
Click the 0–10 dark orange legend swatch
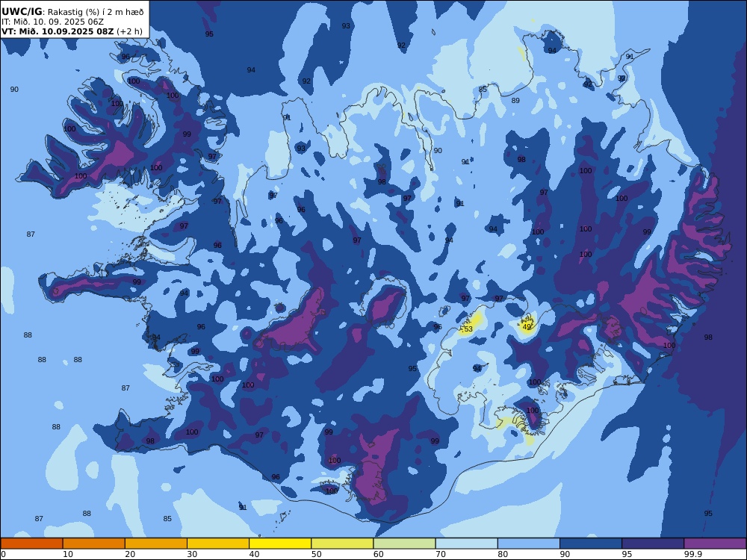click(31, 544)
